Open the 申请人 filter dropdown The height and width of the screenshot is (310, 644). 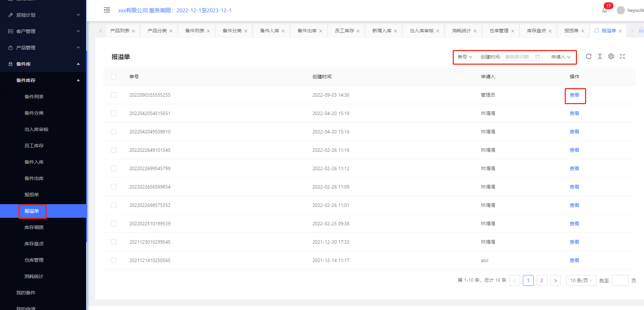(x=561, y=57)
